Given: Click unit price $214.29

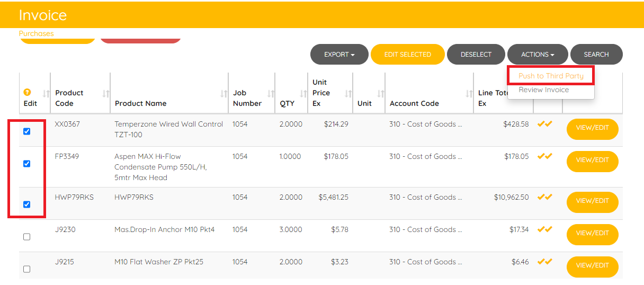Looking at the screenshot, I should 336,124.
